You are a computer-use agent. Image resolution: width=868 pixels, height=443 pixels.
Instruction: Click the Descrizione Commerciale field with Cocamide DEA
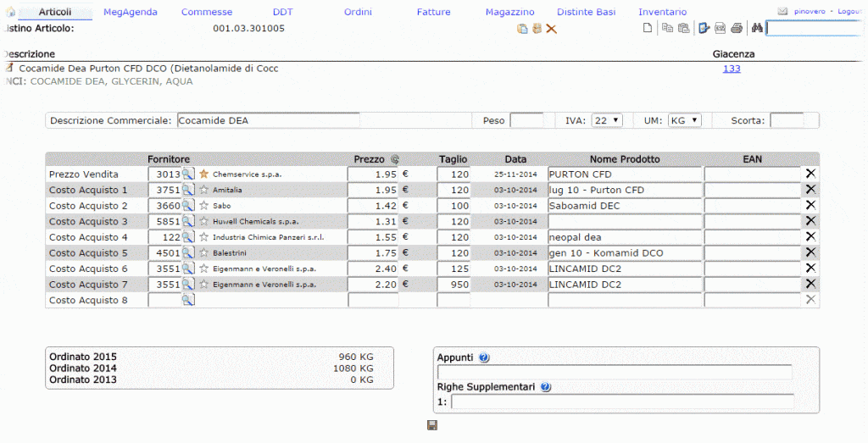[x=269, y=120]
